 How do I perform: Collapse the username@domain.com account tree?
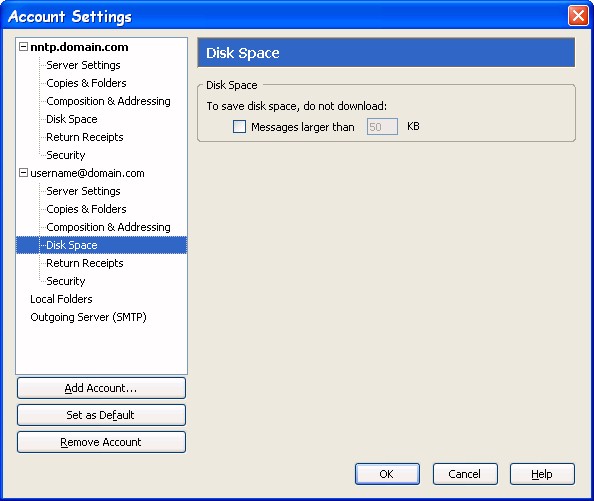point(23,173)
